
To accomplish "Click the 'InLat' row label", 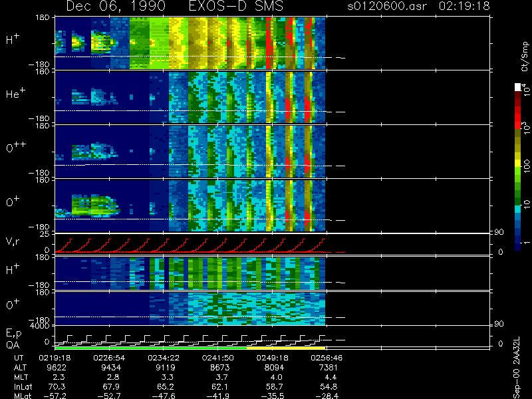I will (23, 386).
